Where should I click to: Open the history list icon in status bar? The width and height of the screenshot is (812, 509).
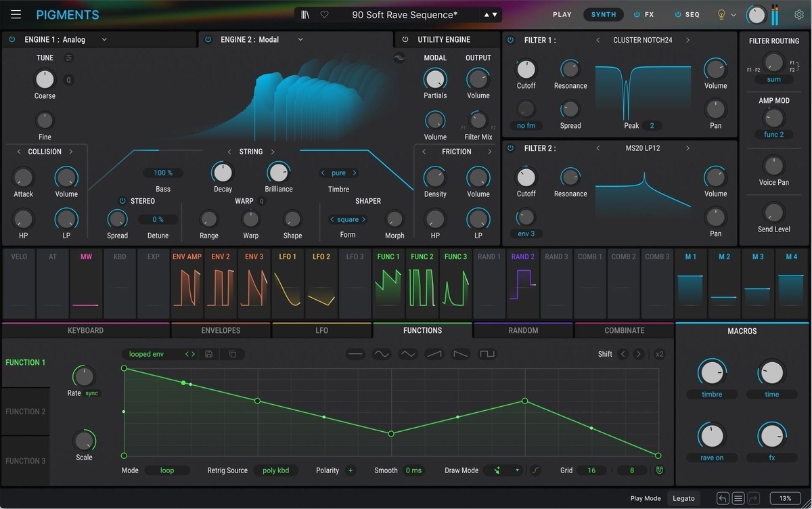(738, 498)
